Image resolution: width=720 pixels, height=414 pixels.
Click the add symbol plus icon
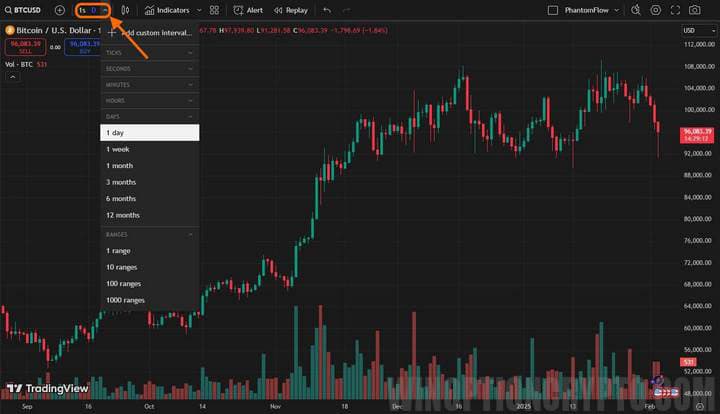[59, 10]
